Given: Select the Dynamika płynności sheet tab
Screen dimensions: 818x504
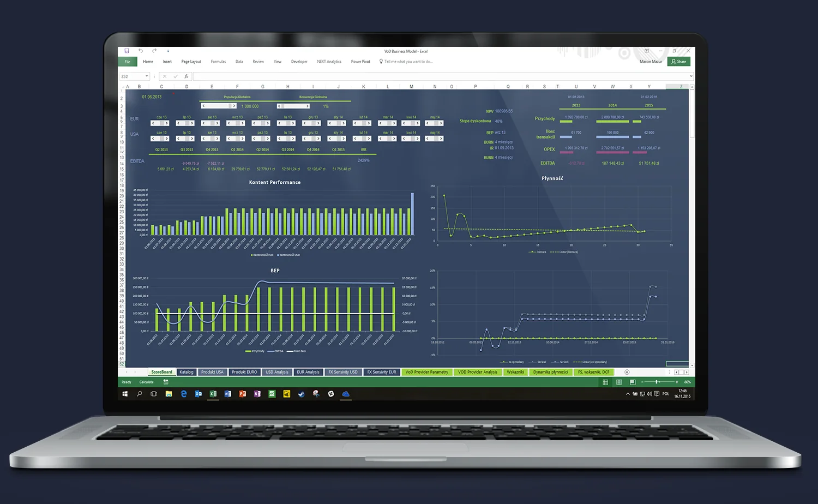Looking at the screenshot, I should (x=550, y=372).
